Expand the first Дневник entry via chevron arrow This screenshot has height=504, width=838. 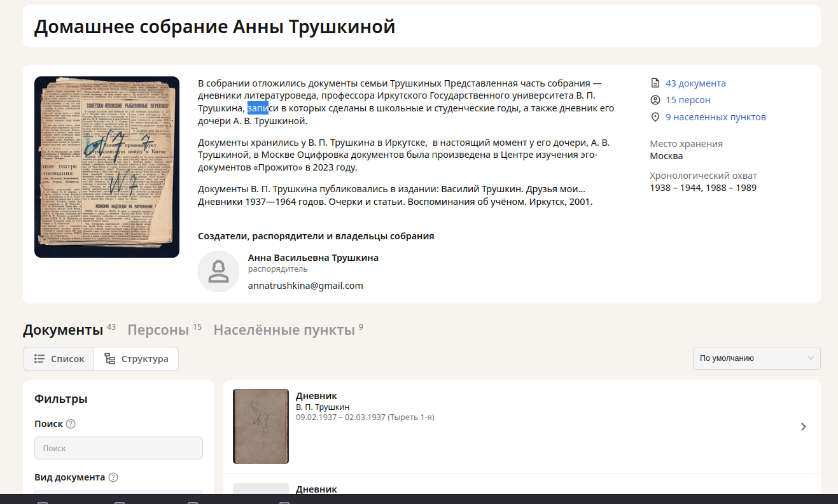803,427
